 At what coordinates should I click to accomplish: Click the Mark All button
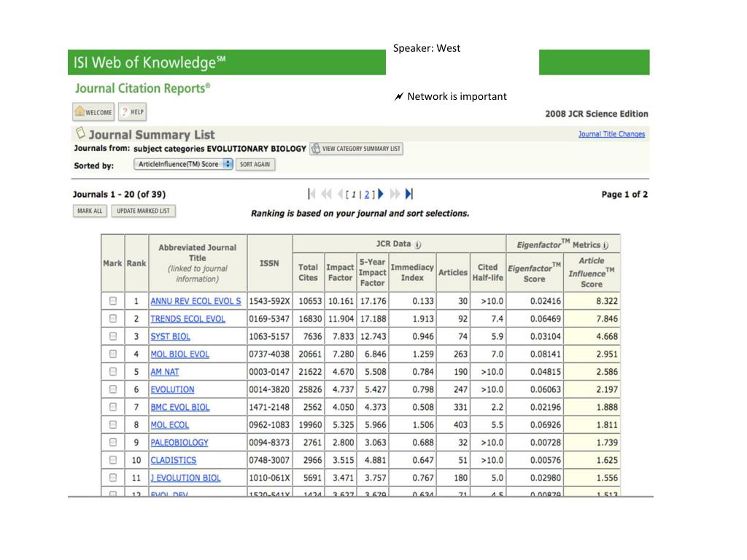pos(90,211)
